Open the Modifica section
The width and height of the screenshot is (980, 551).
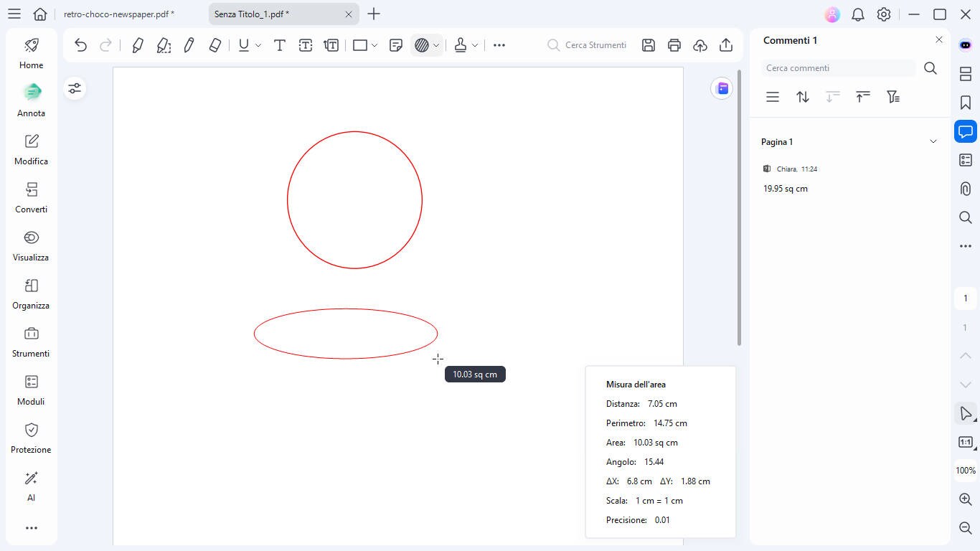tap(32, 150)
